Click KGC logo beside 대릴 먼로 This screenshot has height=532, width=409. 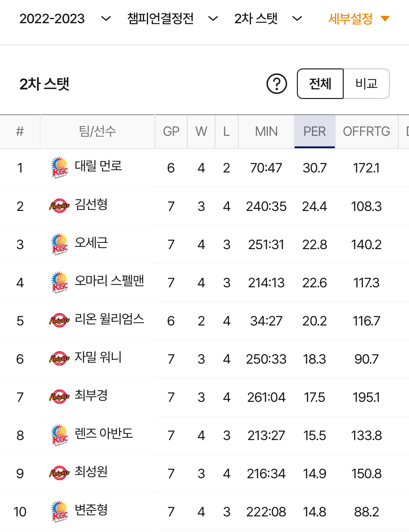pos(60,168)
